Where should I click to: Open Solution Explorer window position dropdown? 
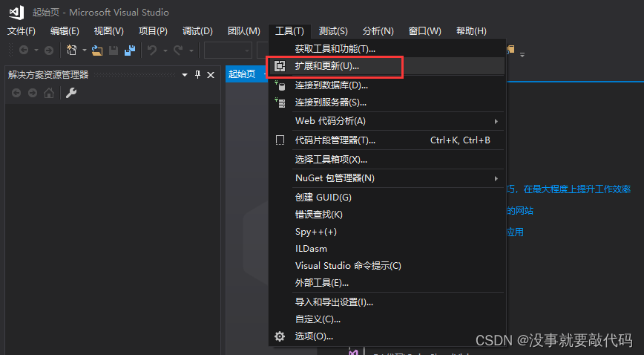click(185, 75)
